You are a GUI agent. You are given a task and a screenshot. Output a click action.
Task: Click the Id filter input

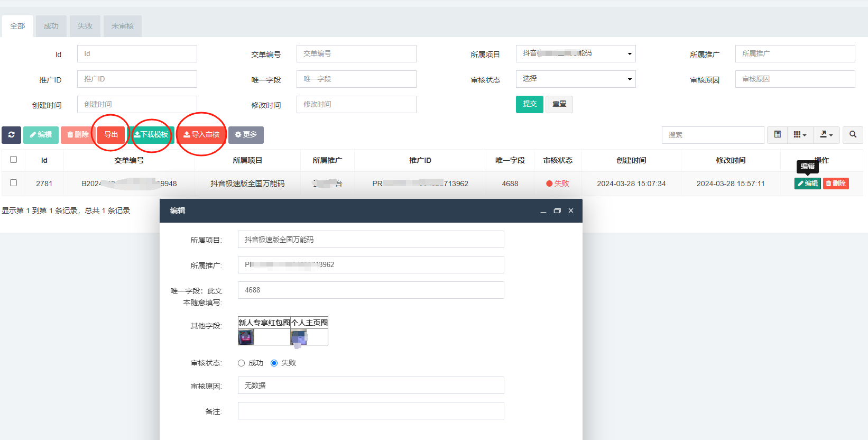pos(137,53)
